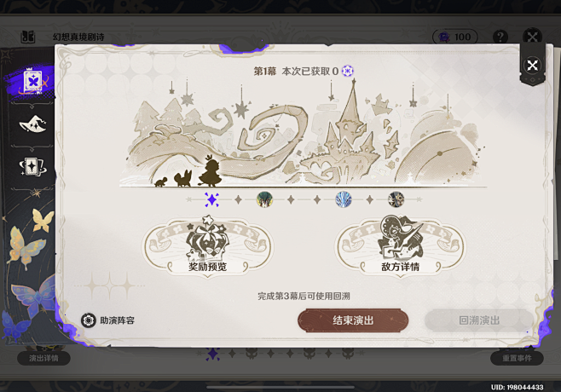
Task: Click 重置事件 reset event button
Action: pyautogui.click(x=517, y=358)
